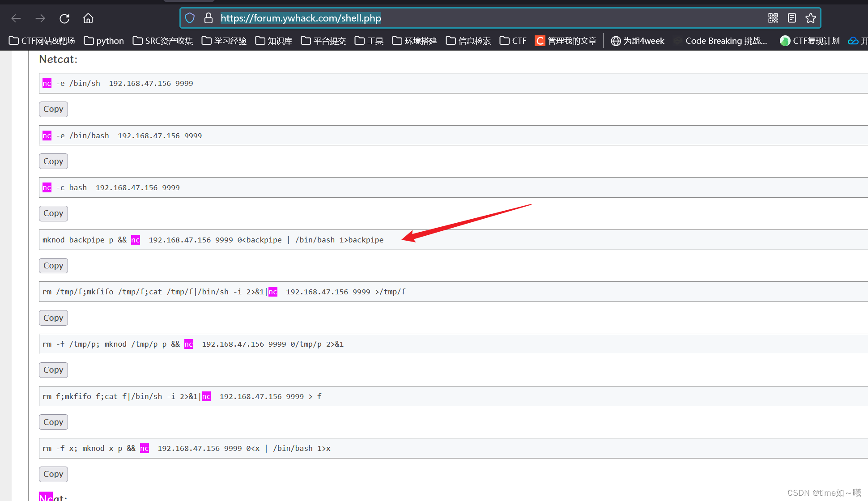
Task: Open 为期4week bookmark
Action: pos(638,41)
